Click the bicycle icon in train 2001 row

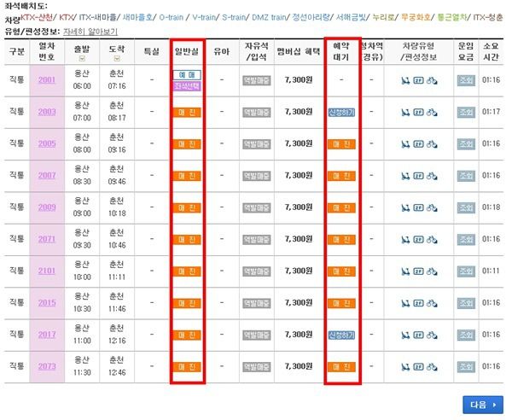pyautogui.click(x=432, y=80)
